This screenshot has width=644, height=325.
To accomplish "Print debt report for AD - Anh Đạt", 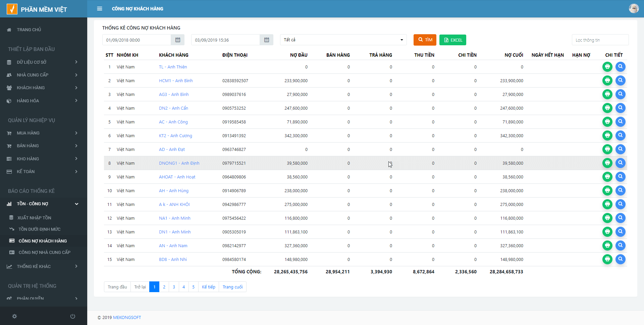I will (607, 149).
